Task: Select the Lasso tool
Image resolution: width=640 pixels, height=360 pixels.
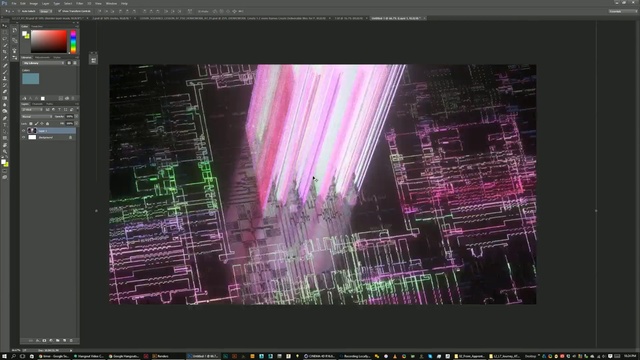Action: pyautogui.click(x=5, y=39)
